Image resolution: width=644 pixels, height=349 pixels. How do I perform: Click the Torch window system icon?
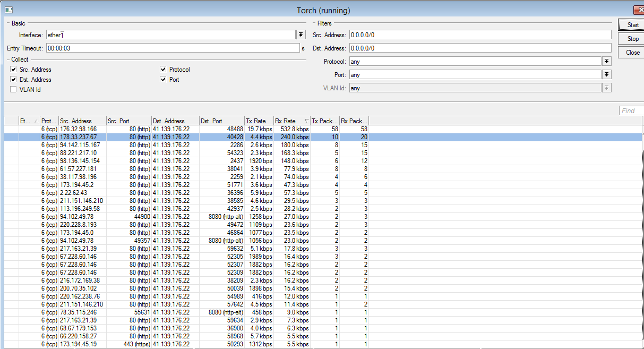pyautogui.click(x=8, y=10)
